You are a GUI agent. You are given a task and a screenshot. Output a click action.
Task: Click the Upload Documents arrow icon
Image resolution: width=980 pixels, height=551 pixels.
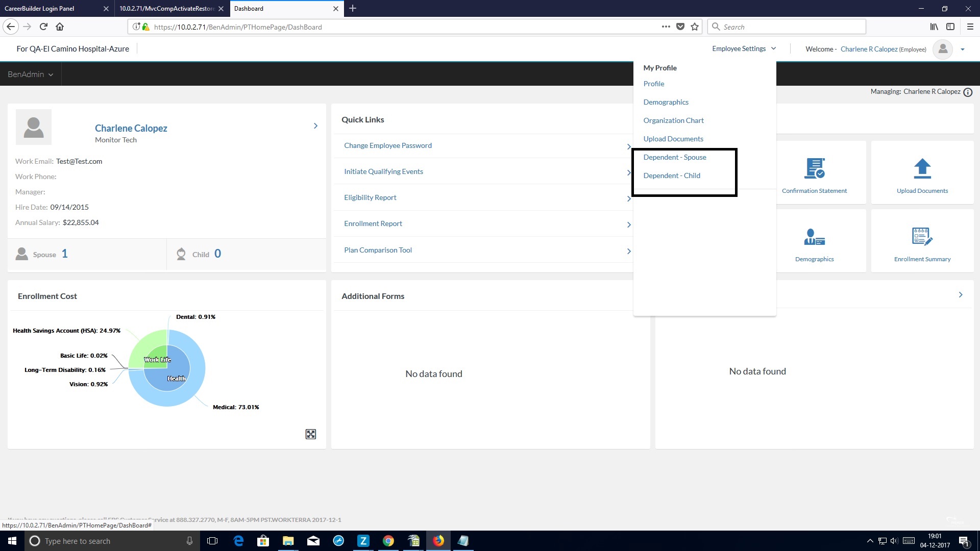pyautogui.click(x=922, y=168)
